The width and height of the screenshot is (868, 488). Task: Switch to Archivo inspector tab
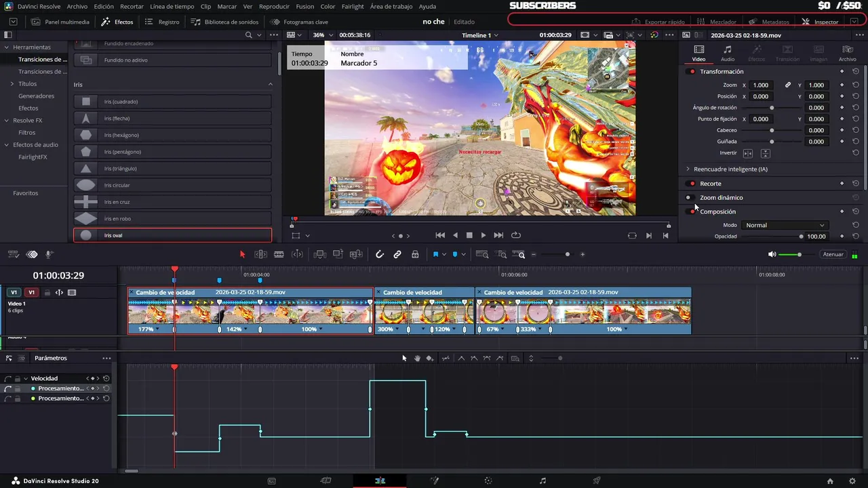click(x=847, y=54)
